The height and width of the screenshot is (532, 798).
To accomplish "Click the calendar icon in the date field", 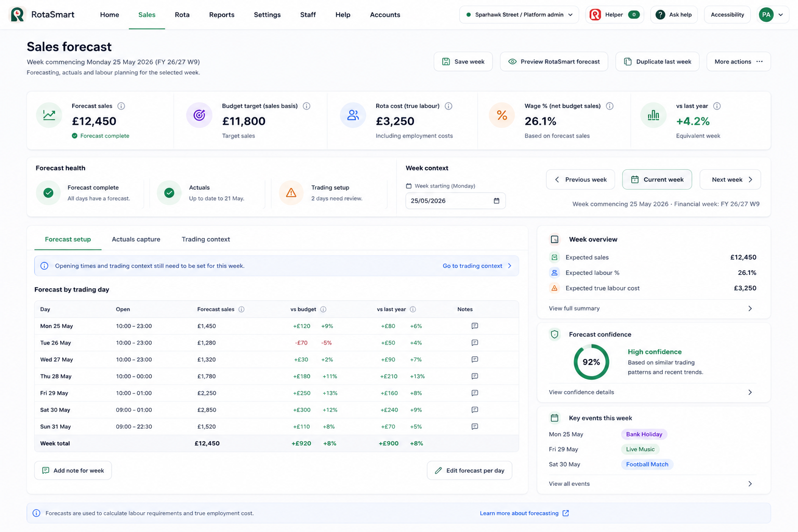I will [497, 201].
